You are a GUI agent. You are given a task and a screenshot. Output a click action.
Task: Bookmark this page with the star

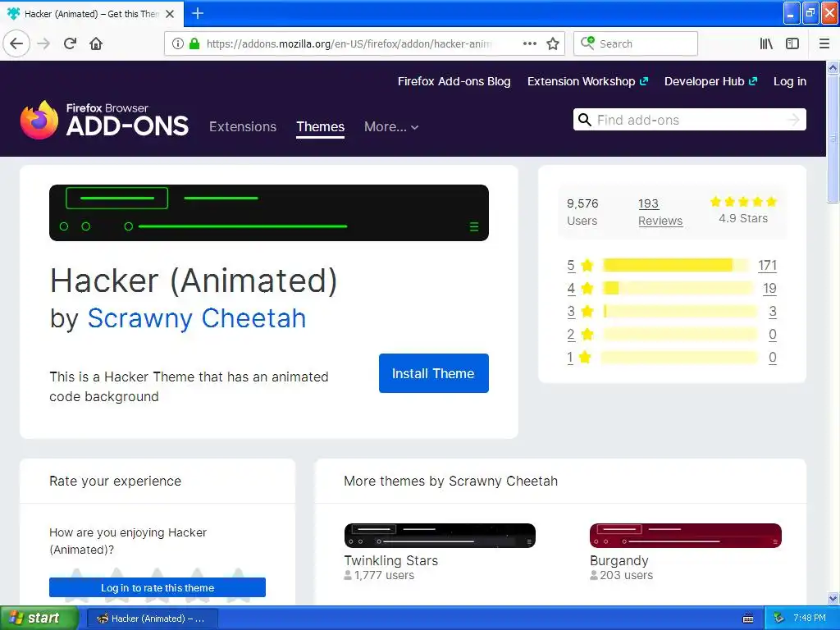tap(553, 44)
